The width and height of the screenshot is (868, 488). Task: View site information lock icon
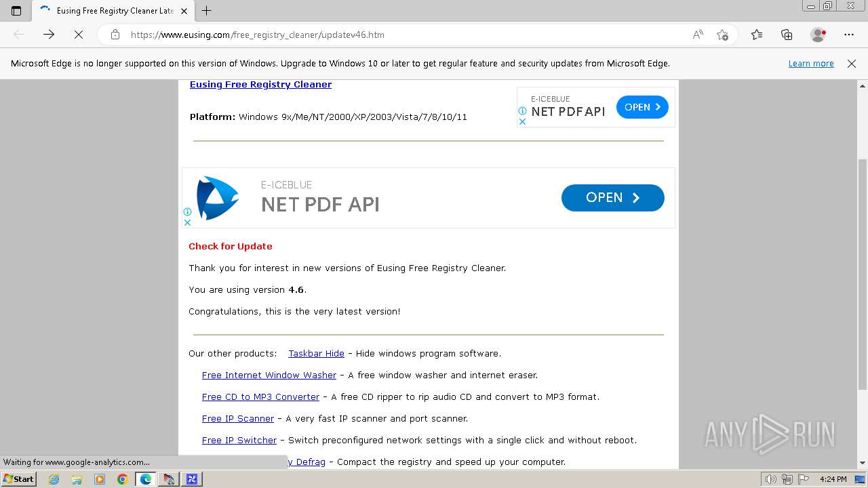(115, 35)
